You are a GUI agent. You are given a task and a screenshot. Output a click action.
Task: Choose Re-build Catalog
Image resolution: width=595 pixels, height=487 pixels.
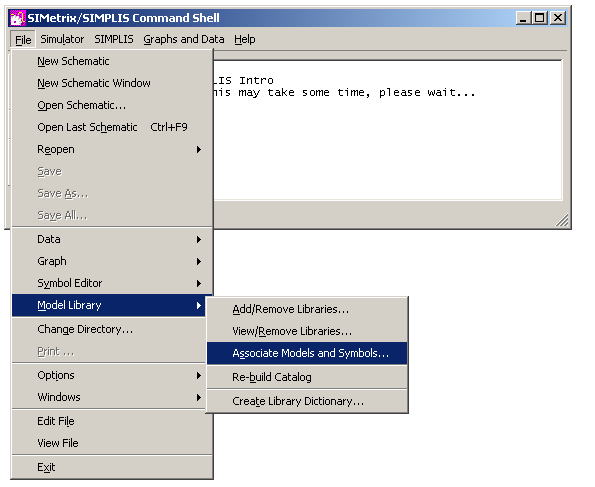pyautogui.click(x=307, y=377)
